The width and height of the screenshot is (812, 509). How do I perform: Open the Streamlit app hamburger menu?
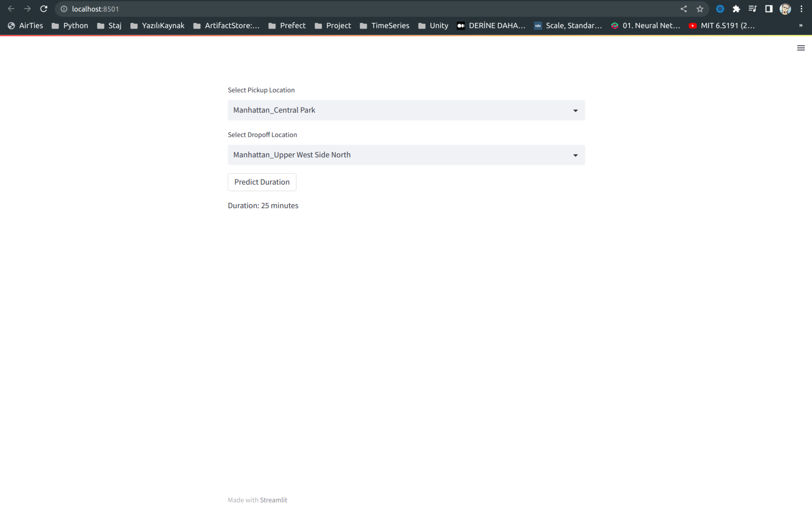801,47
